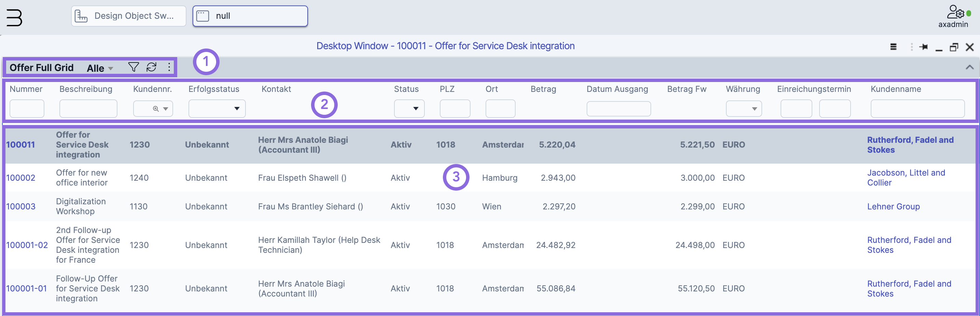Open Rutherford customer link in row 100001-01
Viewport: 980px width, 316px height.
pyautogui.click(x=909, y=289)
